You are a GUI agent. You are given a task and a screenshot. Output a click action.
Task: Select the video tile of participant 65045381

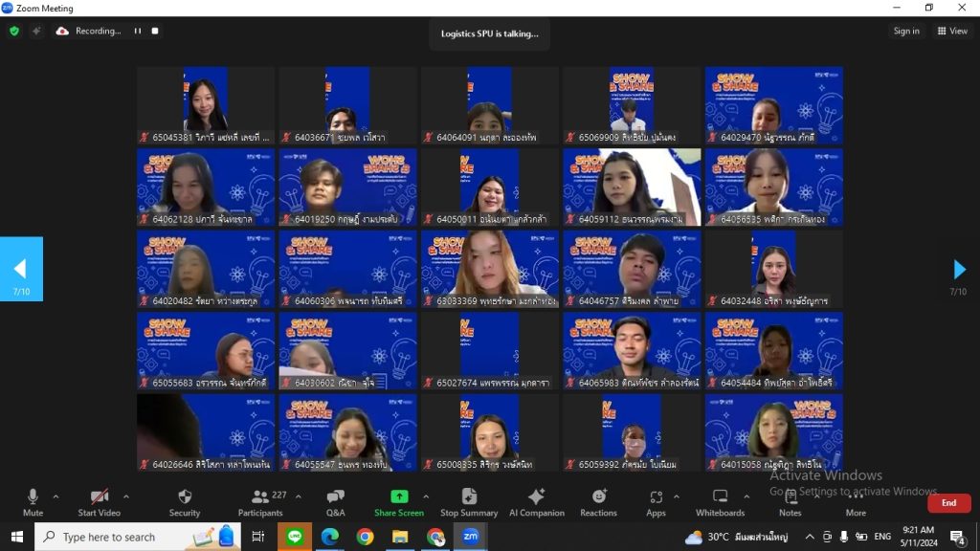[206, 105]
